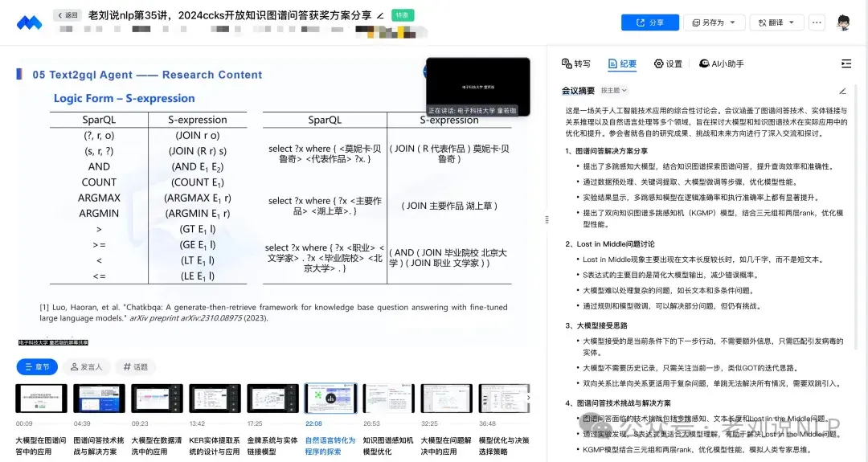Image resolution: width=868 pixels, height=462 pixels.
Task: Select the 话题 topics tab
Action: tap(136, 367)
